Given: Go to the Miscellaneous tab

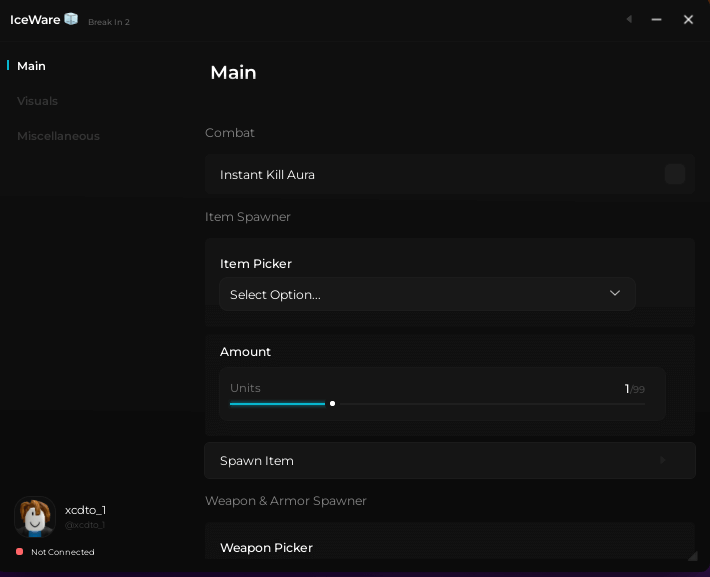Looking at the screenshot, I should (x=58, y=136).
